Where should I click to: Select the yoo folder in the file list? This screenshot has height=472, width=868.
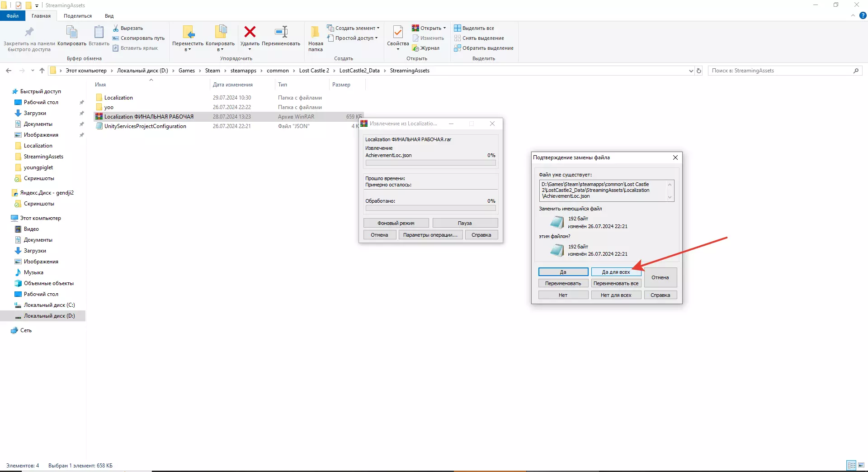click(x=108, y=107)
